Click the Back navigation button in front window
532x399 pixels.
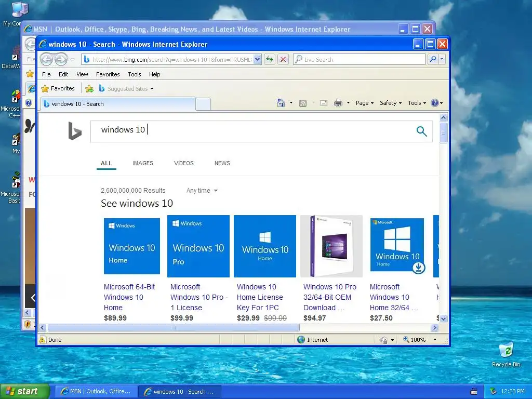point(46,59)
